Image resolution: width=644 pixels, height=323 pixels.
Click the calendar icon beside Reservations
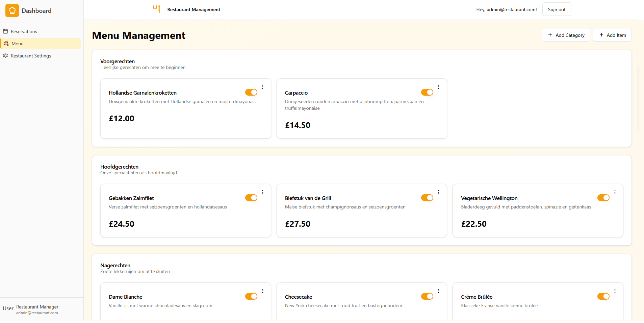click(x=5, y=31)
